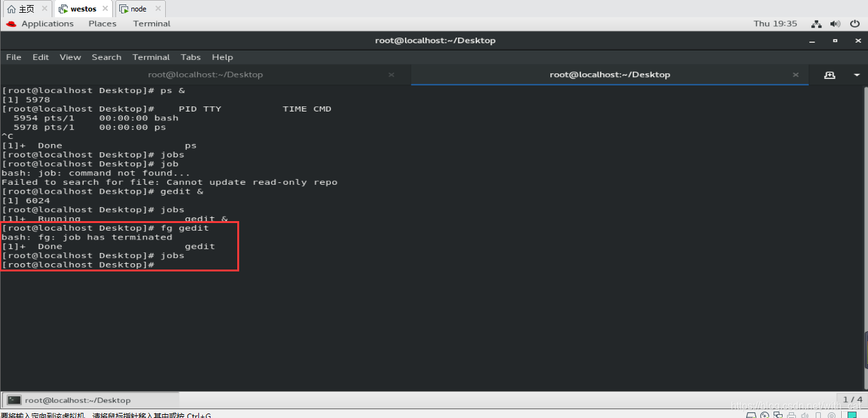Open the Help menu
The height and width of the screenshot is (418, 868).
point(223,57)
